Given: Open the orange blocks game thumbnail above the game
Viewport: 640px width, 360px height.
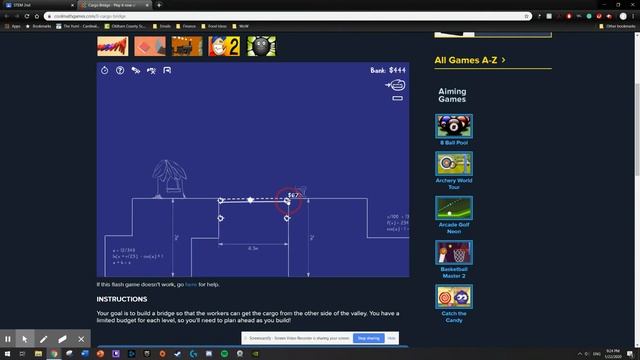Looking at the screenshot, I should click(x=150, y=46).
